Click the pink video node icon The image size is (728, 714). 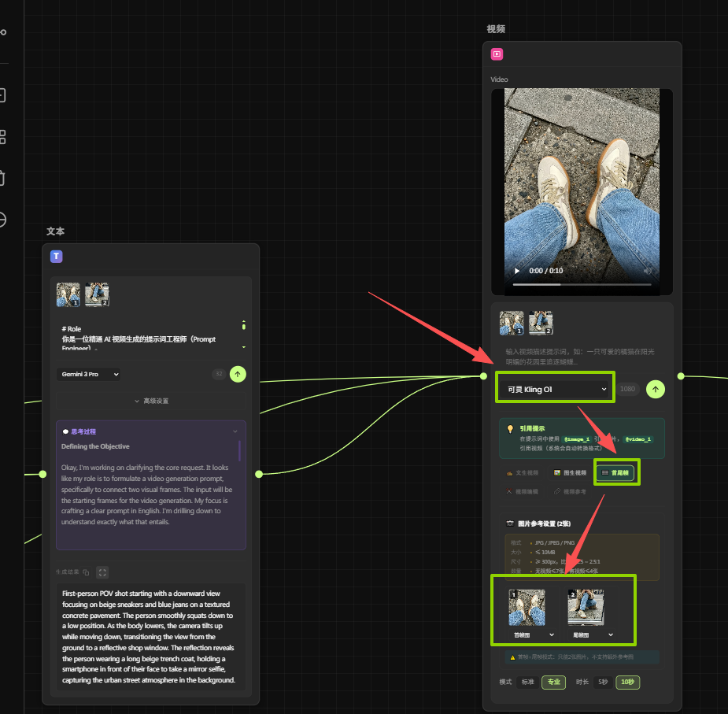497,54
